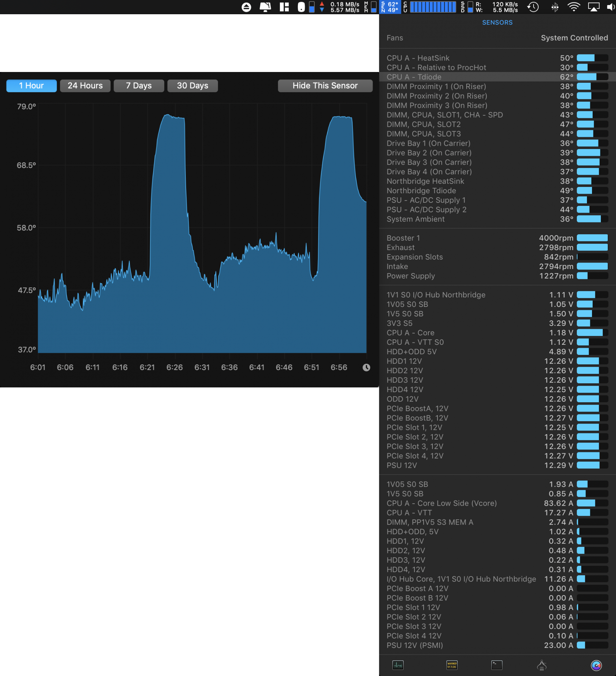Select I/O Hub Core current row
Image resolution: width=616 pixels, height=676 pixels.
coord(497,579)
